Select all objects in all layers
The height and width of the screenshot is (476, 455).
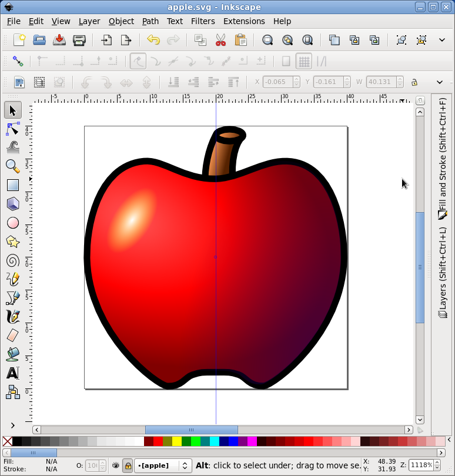click(39, 82)
